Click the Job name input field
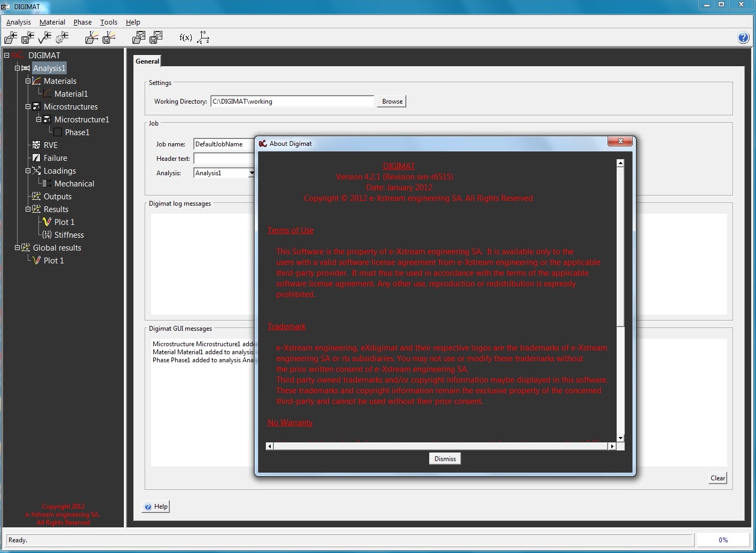Screen dimensions: 756x553 pos(224,144)
